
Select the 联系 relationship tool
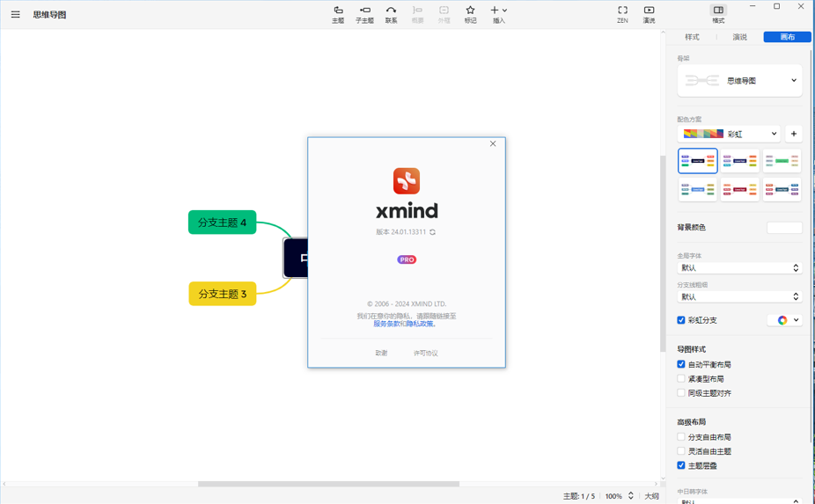click(391, 15)
